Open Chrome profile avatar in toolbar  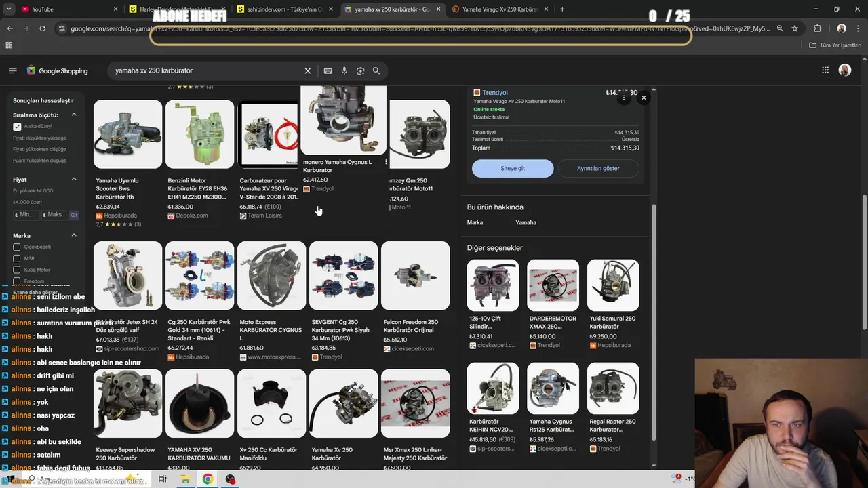click(x=842, y=28)
